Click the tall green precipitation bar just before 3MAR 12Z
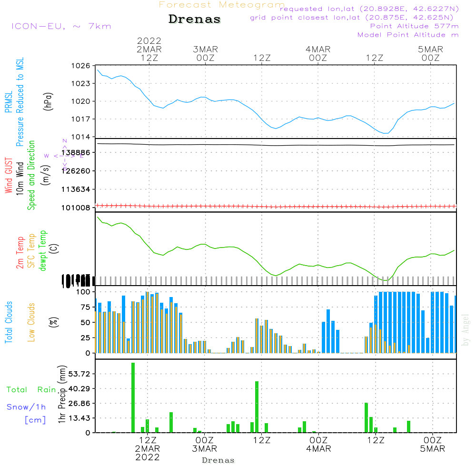The width and height of the screenshot is (476, 476). click(257, 407)
